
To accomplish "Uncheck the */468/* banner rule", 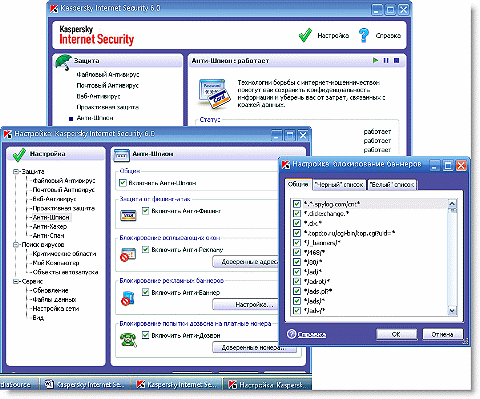I will pyautogui.click(x=296, y=252).
